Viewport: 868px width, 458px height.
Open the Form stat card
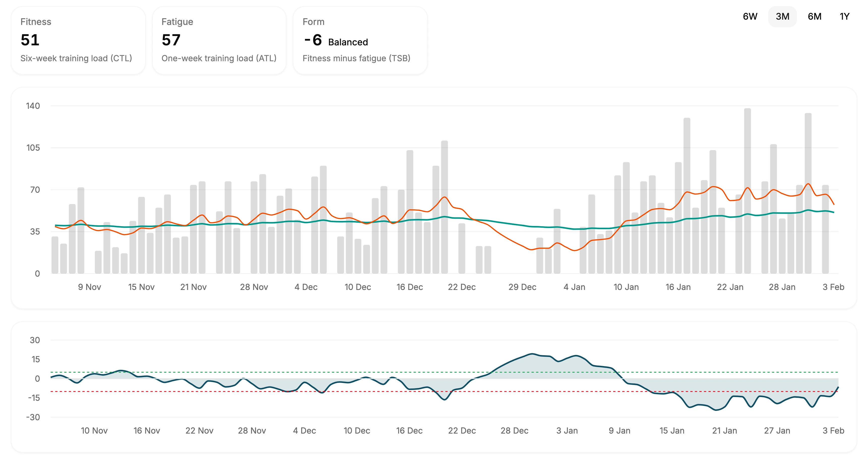pyautogui.click(x=360, y=40)
